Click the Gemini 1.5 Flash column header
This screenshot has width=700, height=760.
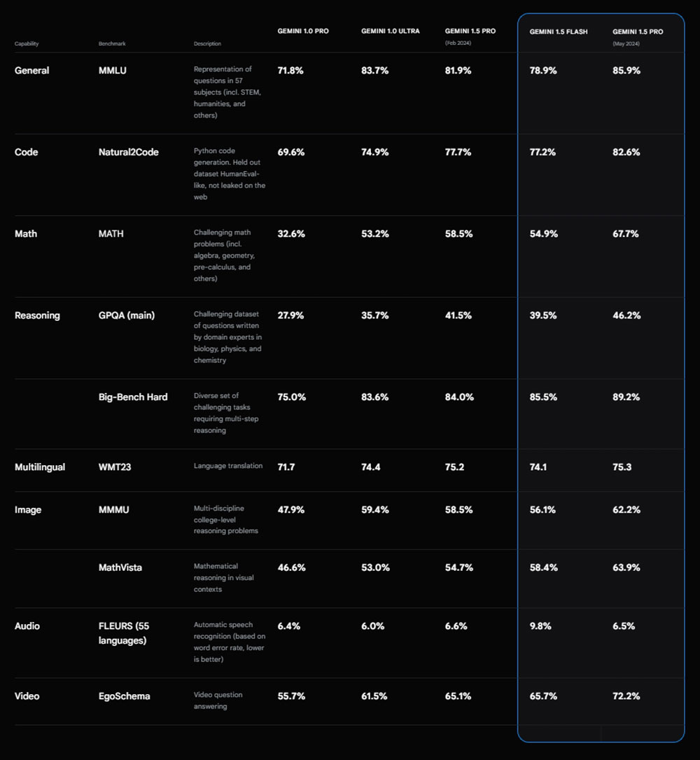point(558,32)
